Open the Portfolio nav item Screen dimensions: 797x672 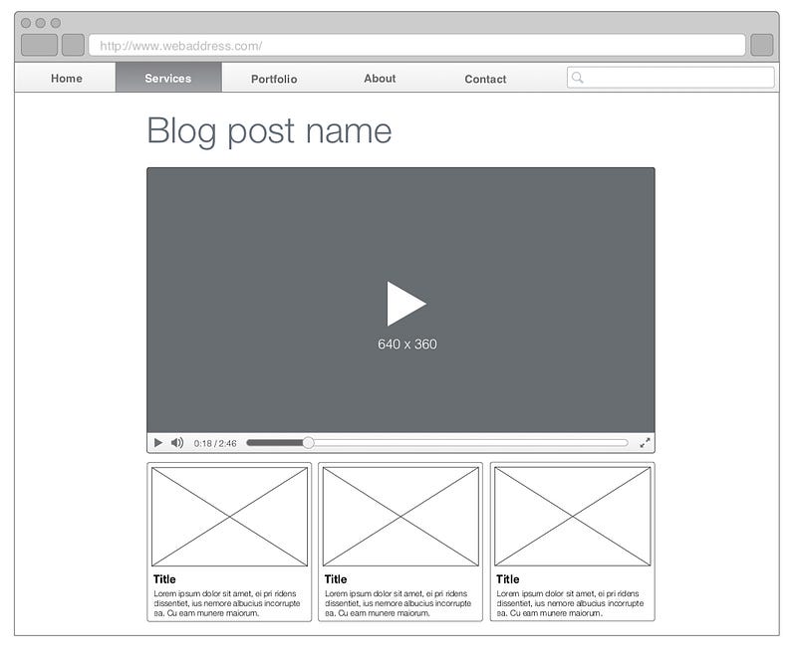274,79
